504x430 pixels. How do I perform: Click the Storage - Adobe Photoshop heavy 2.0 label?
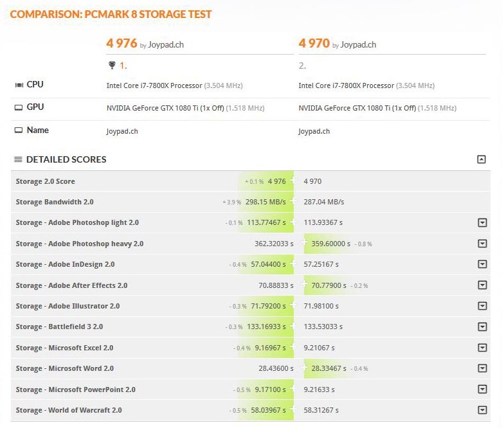(80, 244)
